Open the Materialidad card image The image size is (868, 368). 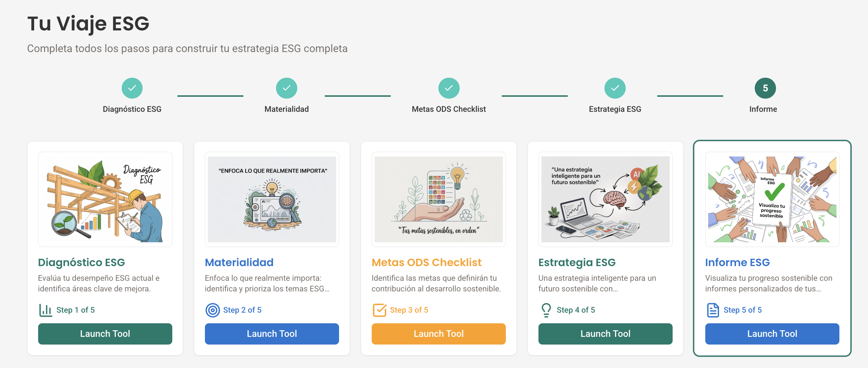point(272,199)
